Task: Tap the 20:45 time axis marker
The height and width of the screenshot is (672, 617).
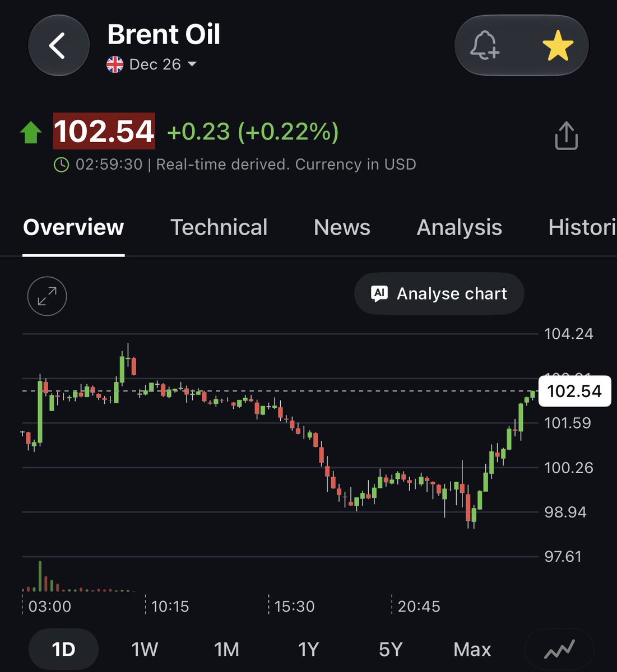Action: coord(419,606)
